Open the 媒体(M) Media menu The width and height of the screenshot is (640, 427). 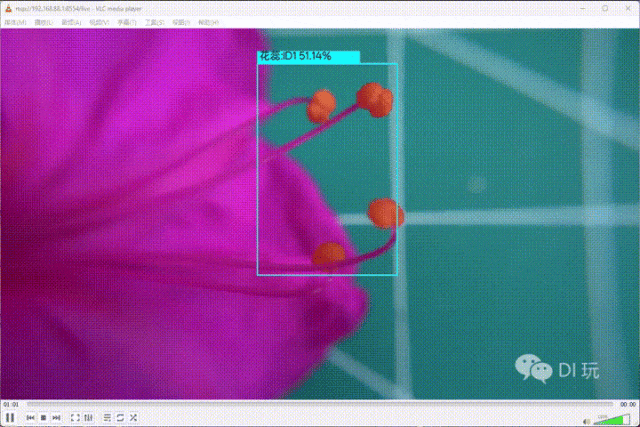pos(16,21)
